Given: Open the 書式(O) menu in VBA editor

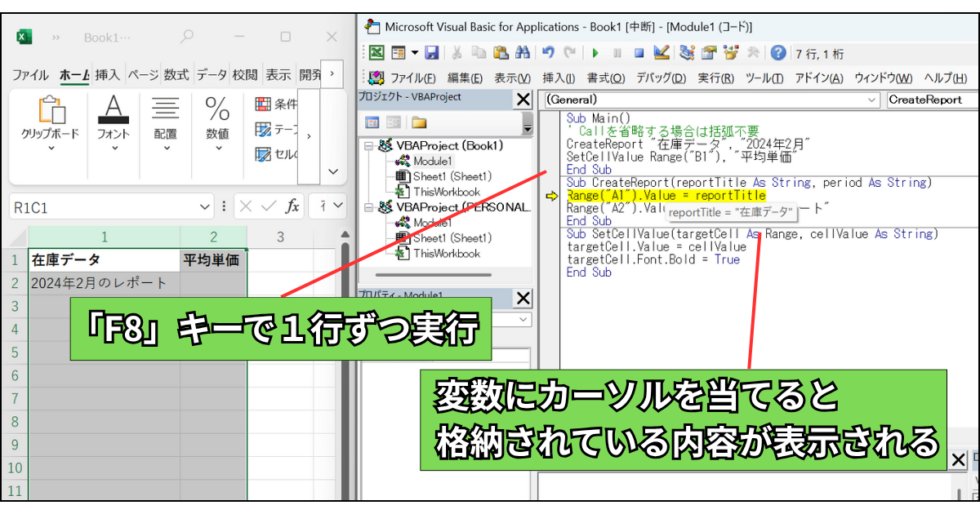Looking at the screenshot, I should tap(606, 78).
